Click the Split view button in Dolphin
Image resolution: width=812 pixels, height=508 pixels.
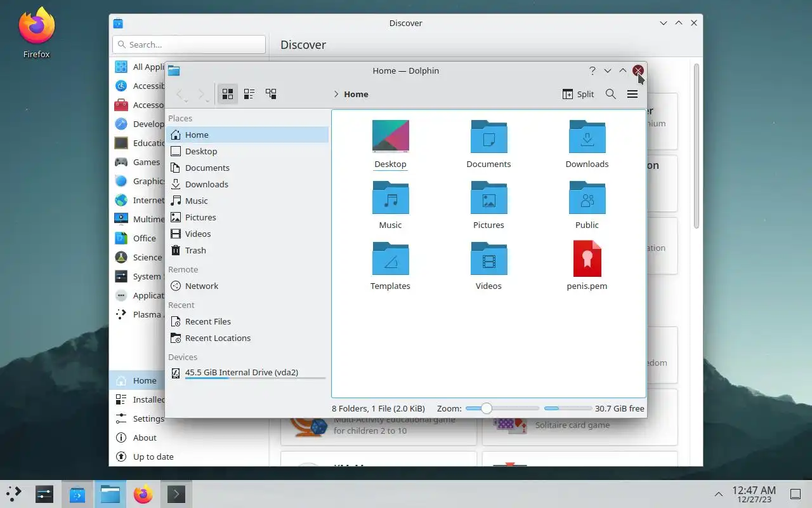coord(579,94)
